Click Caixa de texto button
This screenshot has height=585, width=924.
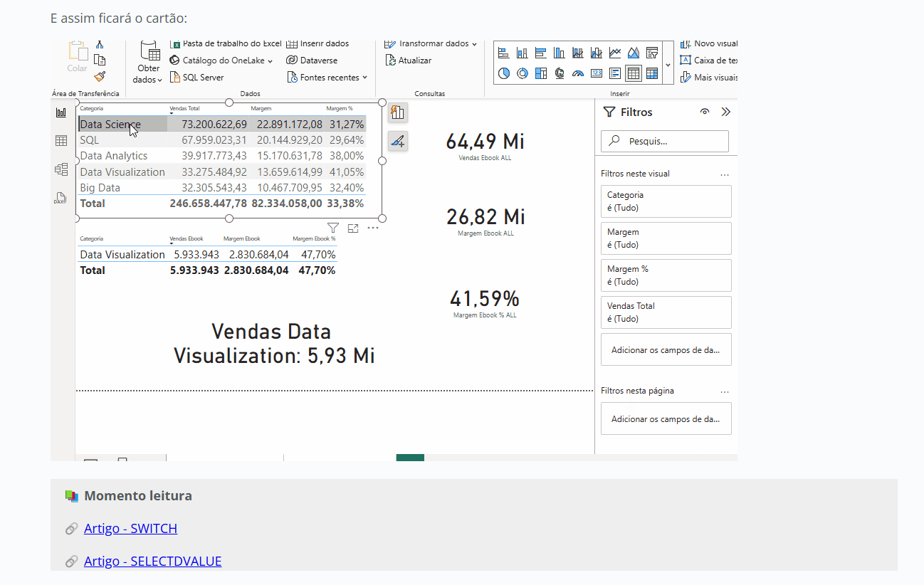pos(709,60)
